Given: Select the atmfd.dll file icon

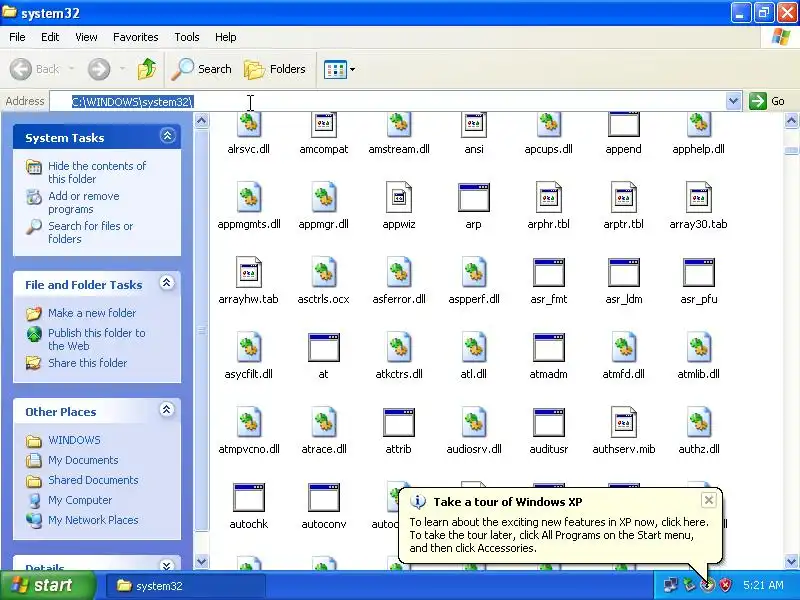Looking at the screenshot, I should [624, 348].
